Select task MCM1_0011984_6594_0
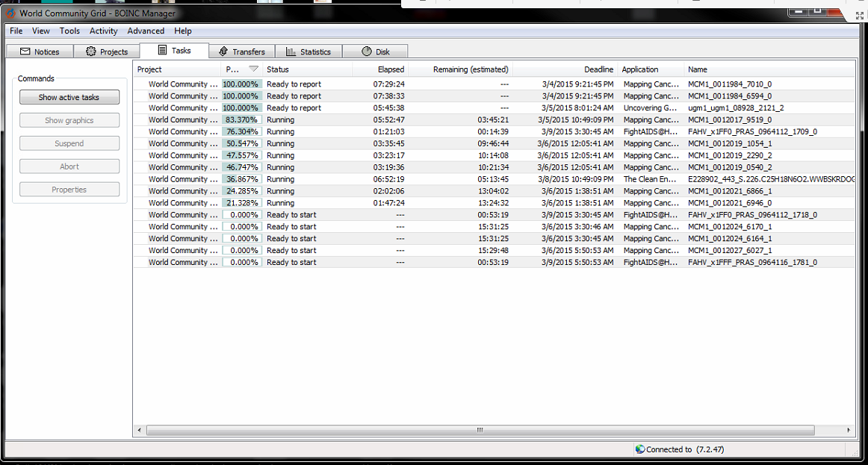The image size is (868, 465). [x=494, y=96]
